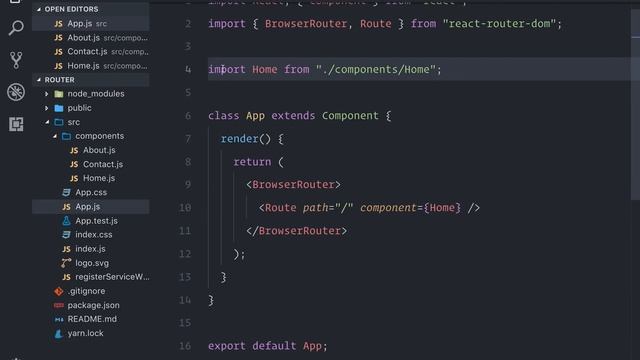Image resolution: width=640 pixels, height=360 pixels.
Task: Collapse the src folder arrow
Action: 47,122
